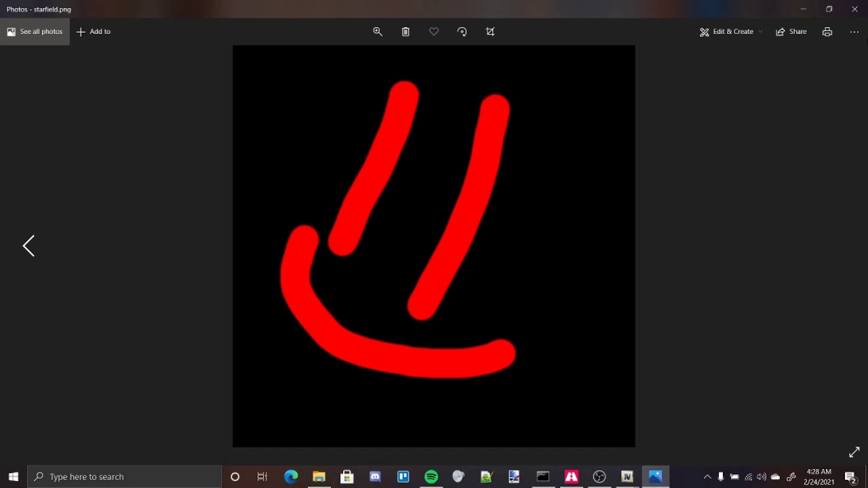868x488 pixels.
Task: Click Photos app taskbar icon
Action: [x=655, y=476]
